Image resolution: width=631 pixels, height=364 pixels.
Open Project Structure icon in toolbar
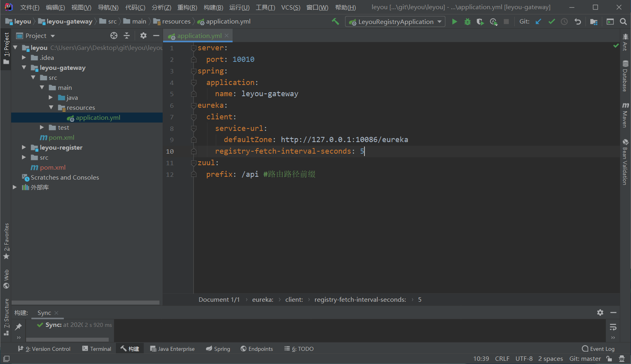point(593,22)
